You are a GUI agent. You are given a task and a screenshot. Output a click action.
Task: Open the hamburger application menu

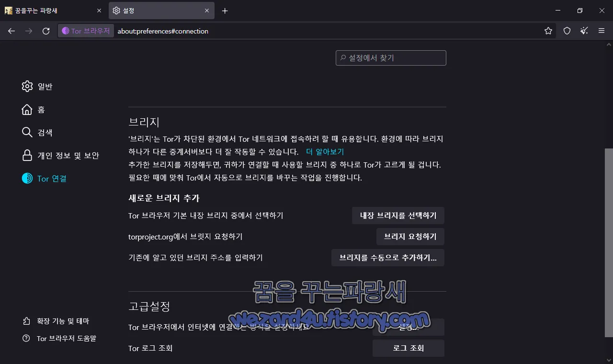pyautogui.click(x=602, y=31)
